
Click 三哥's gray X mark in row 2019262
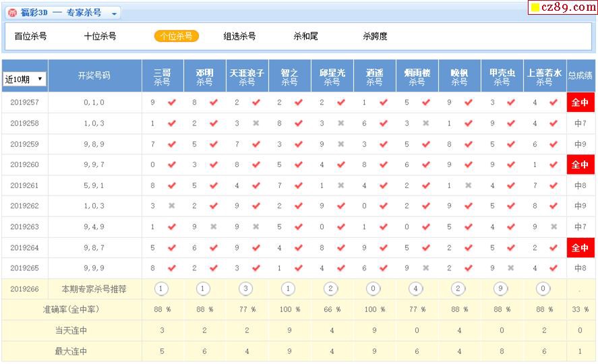(171, 206)
